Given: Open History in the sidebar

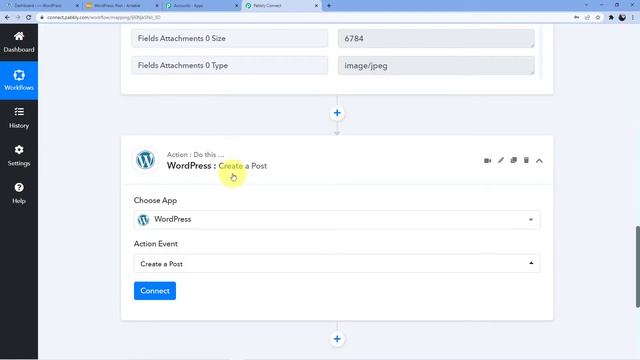Looking at the screenshot, I should 19,118.
